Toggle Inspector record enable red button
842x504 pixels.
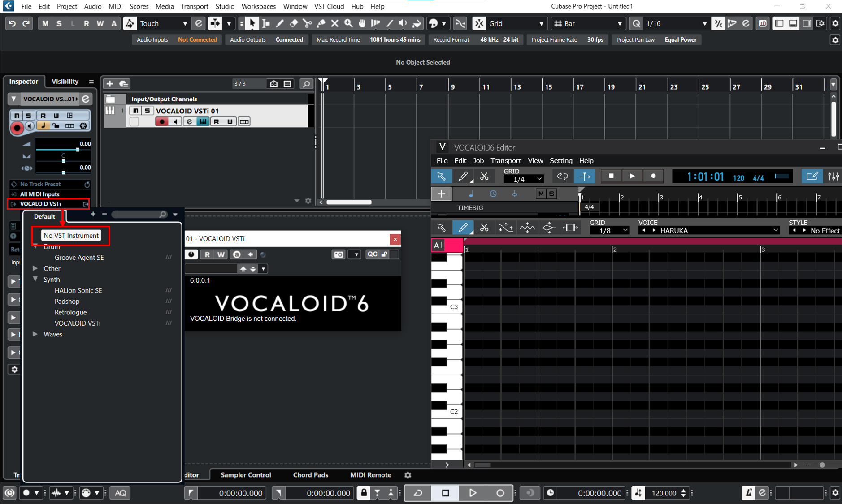[x=17, y=128]
